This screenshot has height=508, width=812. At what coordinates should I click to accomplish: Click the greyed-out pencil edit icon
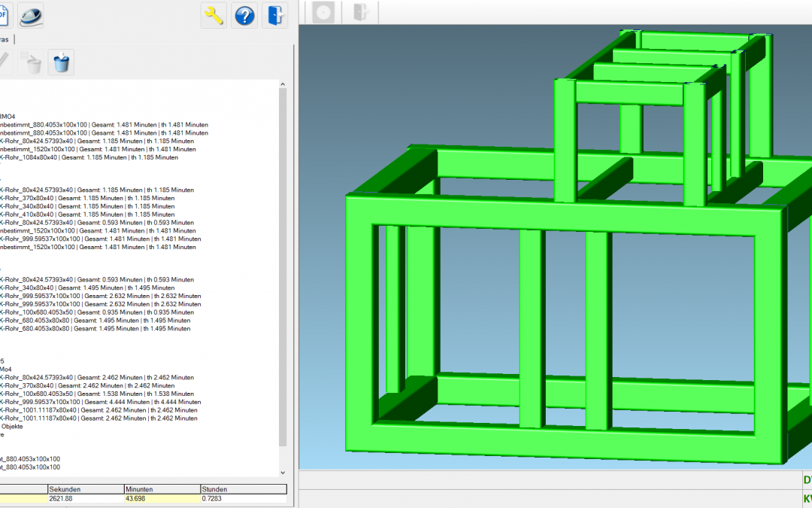[x=4, y=62]
